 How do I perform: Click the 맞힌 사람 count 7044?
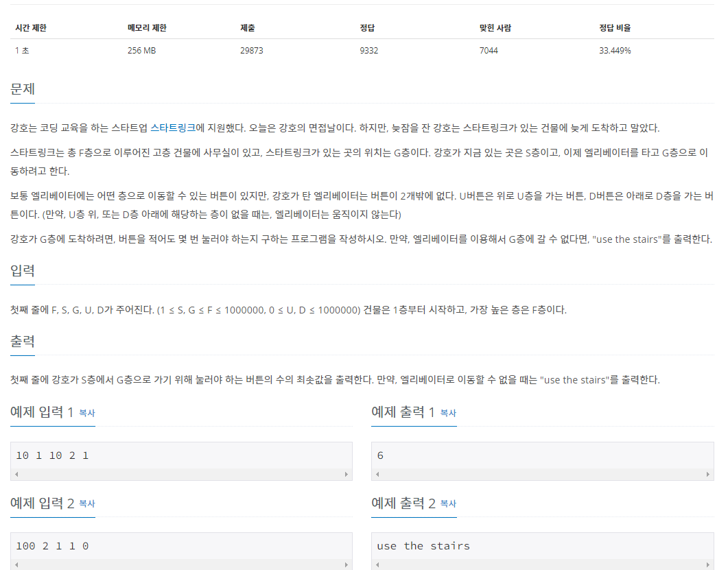pos(489,50)
